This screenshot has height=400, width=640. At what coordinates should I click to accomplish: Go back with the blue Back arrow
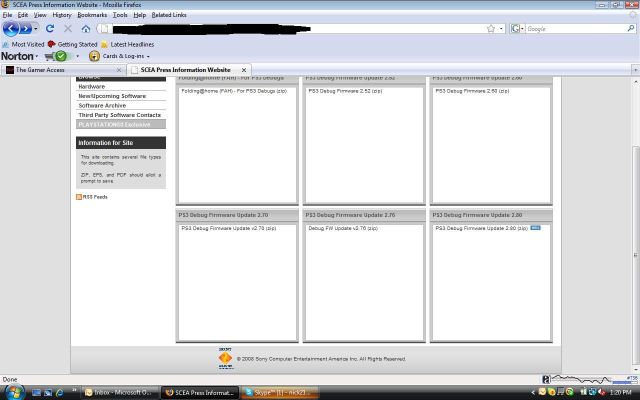tap(11, 29)
